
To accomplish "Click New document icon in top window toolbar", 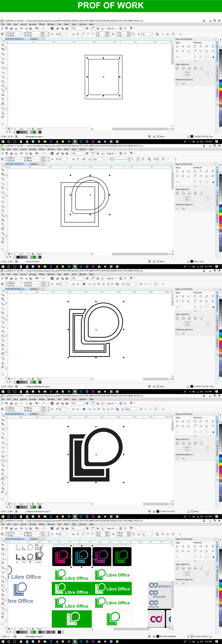I will [x=2, y=28].
